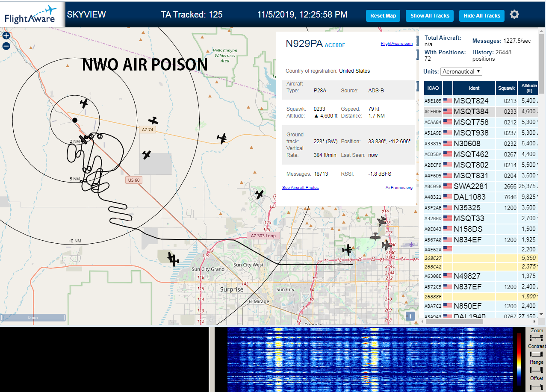Click the US flag in the N30608 row
This screenshot has height=392, width=546.
coord(448,144)
